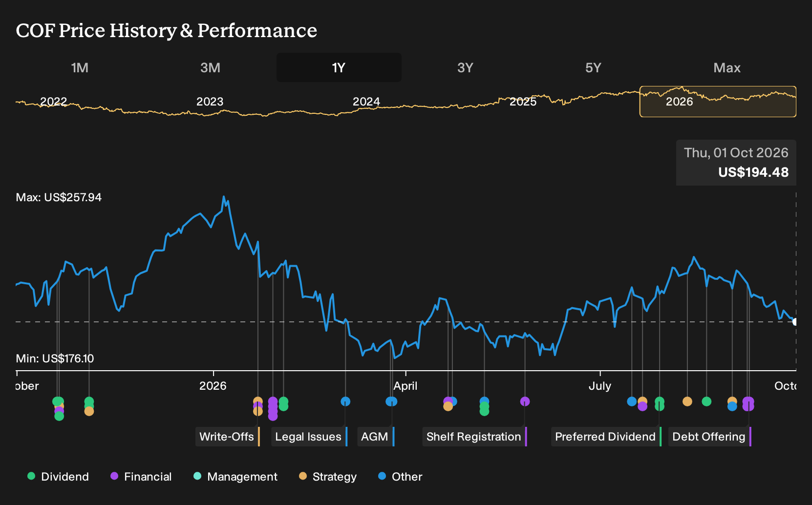Viewport: 812px width, 505px height.
Task: Click the April axis label
Action: point(406,386)
